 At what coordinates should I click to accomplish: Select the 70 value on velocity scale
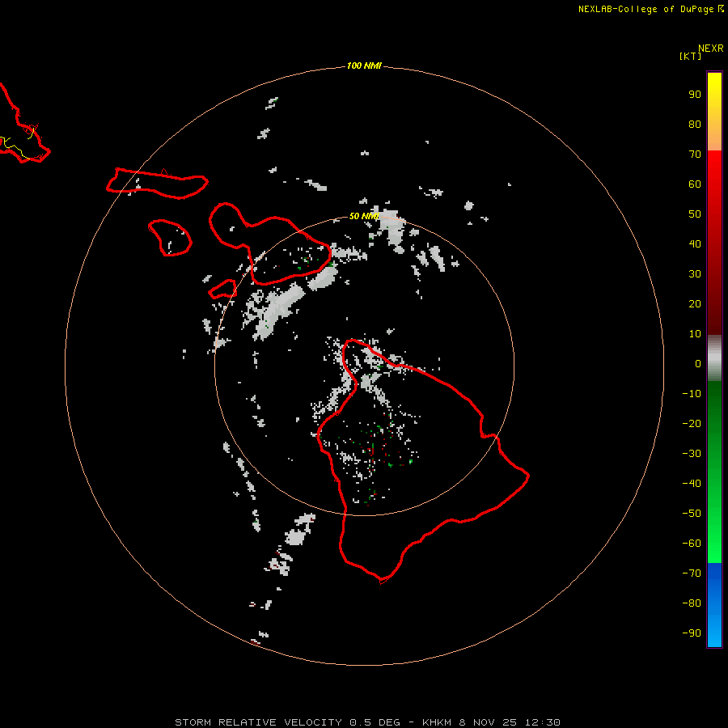(x=695, y=154)
